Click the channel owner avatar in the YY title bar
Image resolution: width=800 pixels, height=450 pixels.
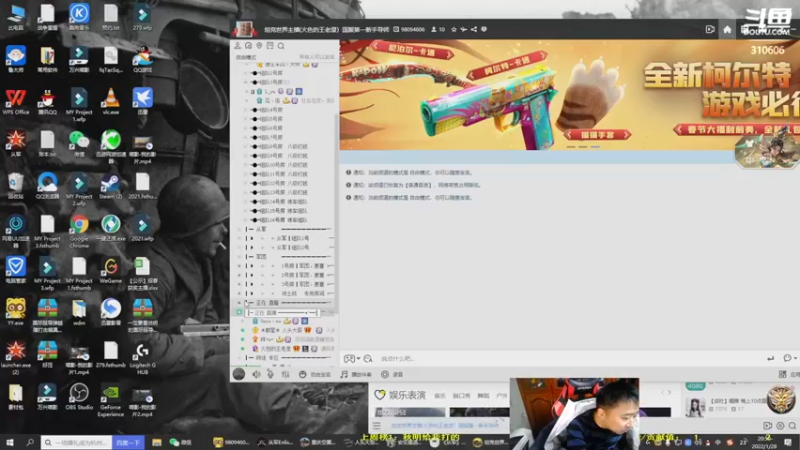(244, 29)
